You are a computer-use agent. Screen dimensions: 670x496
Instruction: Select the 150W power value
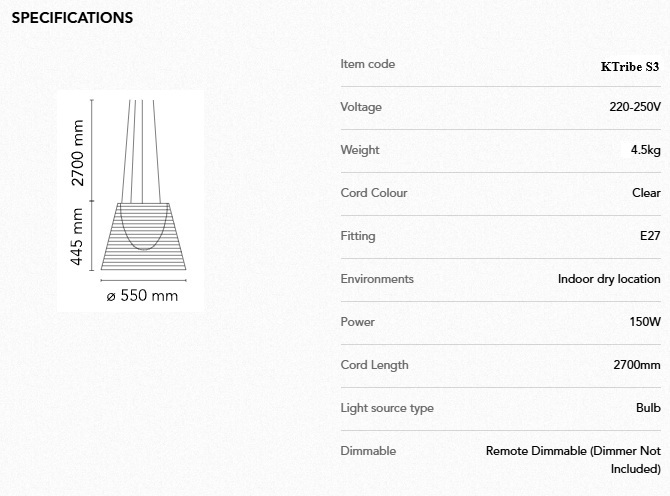coord(645,322)
